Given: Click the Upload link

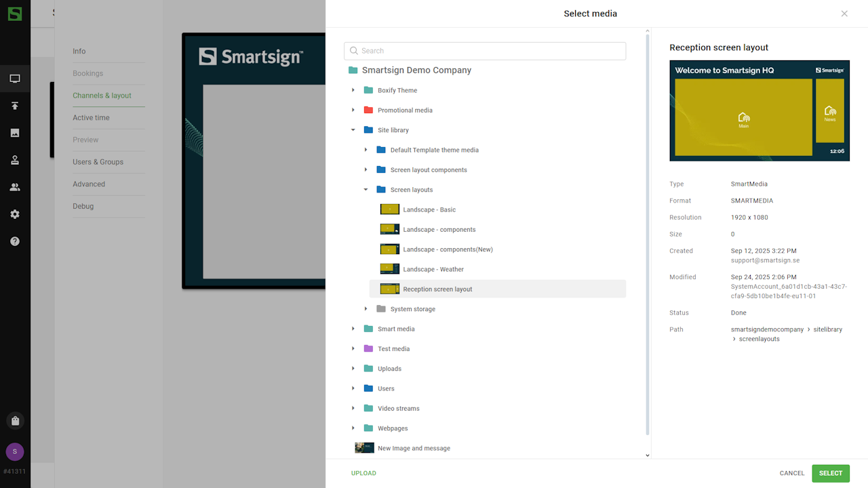Looking at the screenshot, I should (363, 473).
